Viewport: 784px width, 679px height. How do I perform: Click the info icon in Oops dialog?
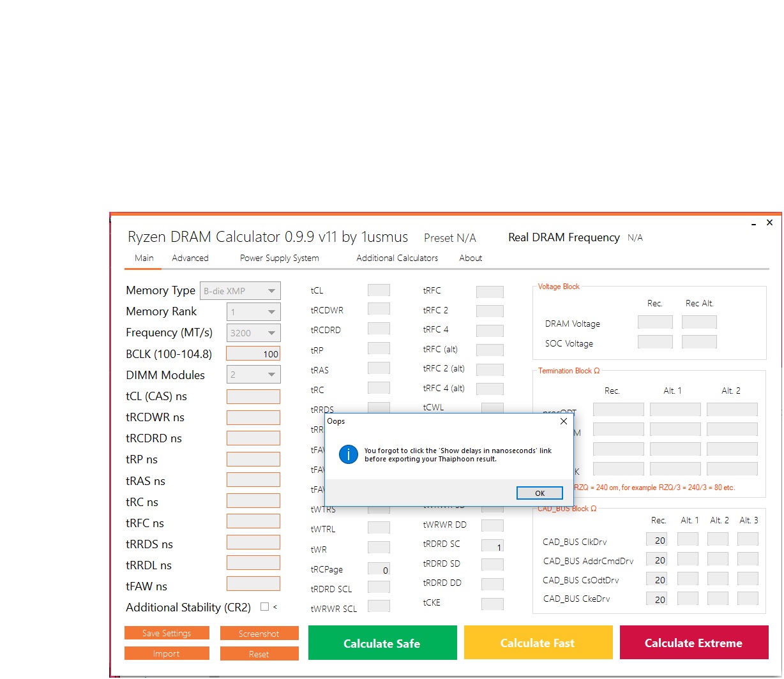tap(348, 454)
